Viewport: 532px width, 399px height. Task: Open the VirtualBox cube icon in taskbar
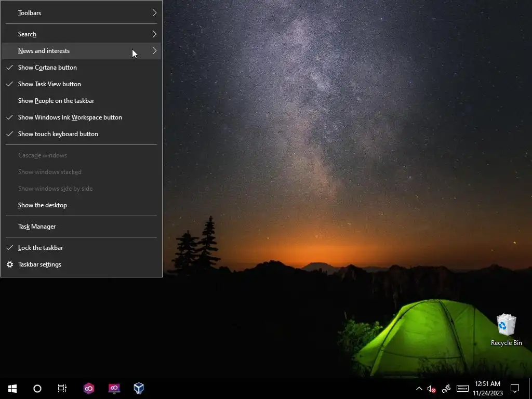139,388
